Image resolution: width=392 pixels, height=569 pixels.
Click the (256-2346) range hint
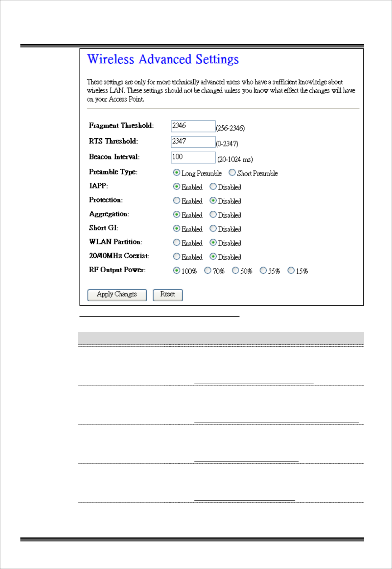click(230, 128)
